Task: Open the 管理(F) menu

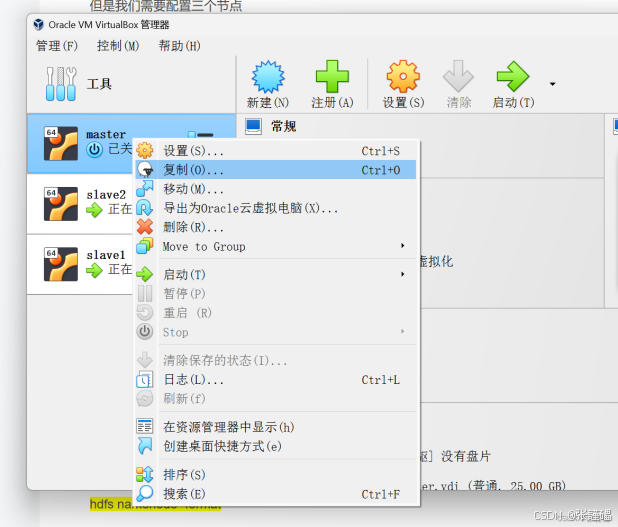Action: [57, 46]
